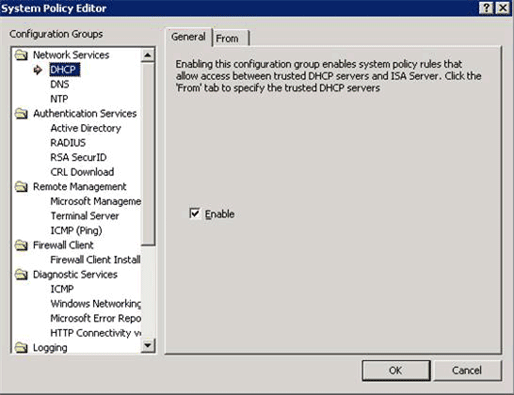The image size is (514, 395).
Task: Select the Windows Networking entry
Action: pyautogui.click(x=96, y=304)
